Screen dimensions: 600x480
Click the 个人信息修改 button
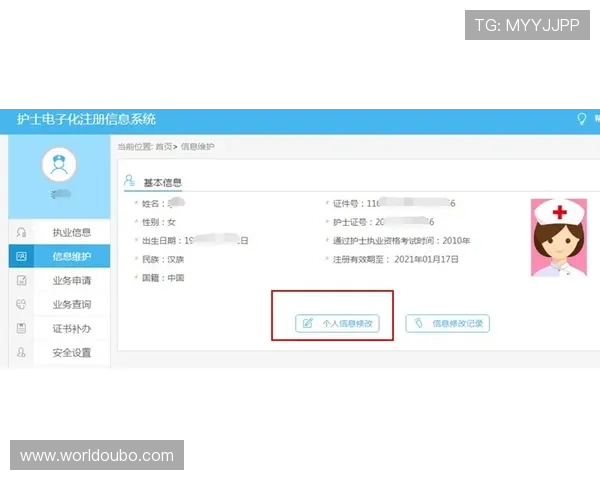pos(337,323)
